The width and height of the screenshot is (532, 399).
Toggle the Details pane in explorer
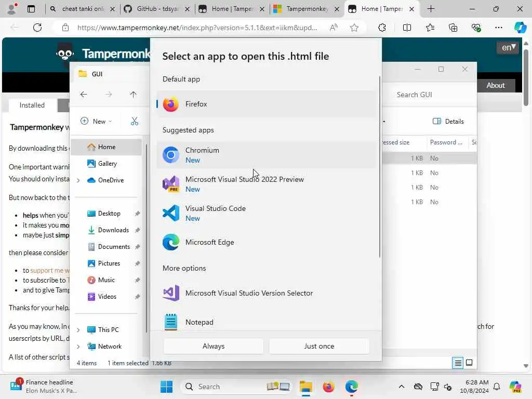(448, 121)
